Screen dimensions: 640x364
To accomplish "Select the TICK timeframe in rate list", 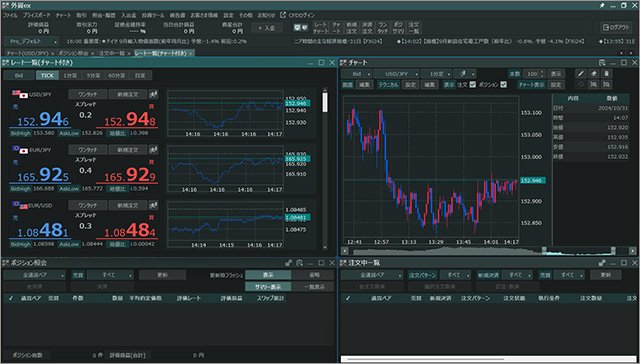I will 47,75.
